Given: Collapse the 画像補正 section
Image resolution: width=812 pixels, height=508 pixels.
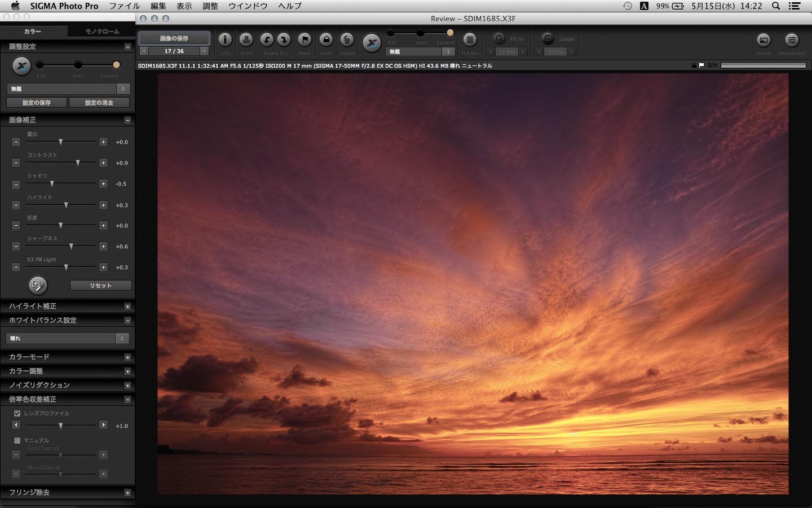Looking at the screenshot, I should click(x=127, y=120).
